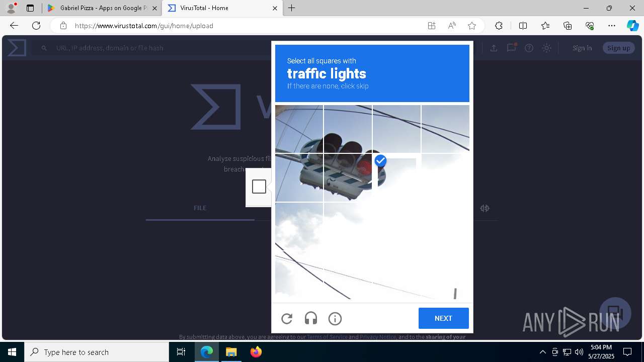
Task: Click the taskbar search box
Action: (97, 352)
